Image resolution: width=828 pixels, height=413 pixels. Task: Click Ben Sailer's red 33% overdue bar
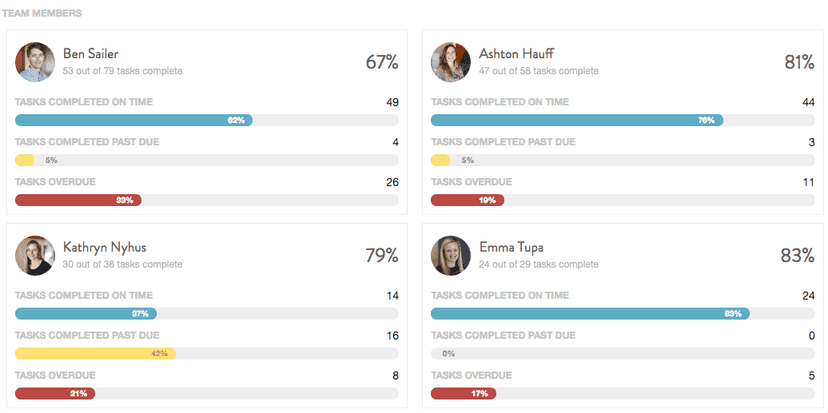[78, 200]
